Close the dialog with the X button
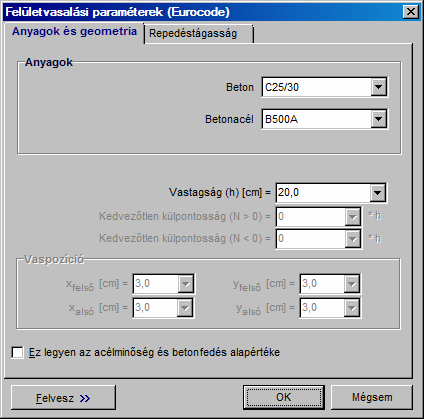The height and width of the screenshot is (419, 424). (411, 12)
